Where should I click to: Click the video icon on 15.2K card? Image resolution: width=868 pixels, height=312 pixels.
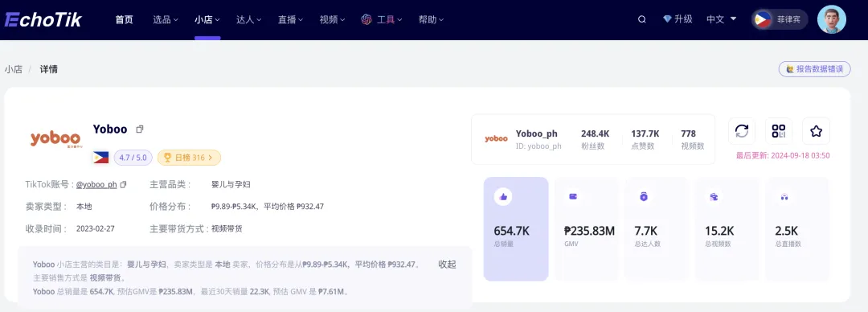[x=714, y=197]
